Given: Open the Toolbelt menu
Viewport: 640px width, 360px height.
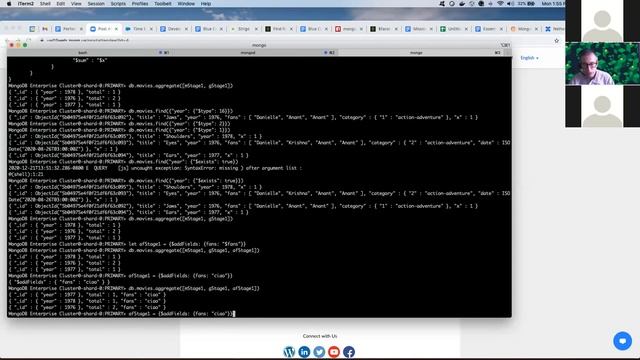Looking at the screenshot, I should tap(162, 4).
